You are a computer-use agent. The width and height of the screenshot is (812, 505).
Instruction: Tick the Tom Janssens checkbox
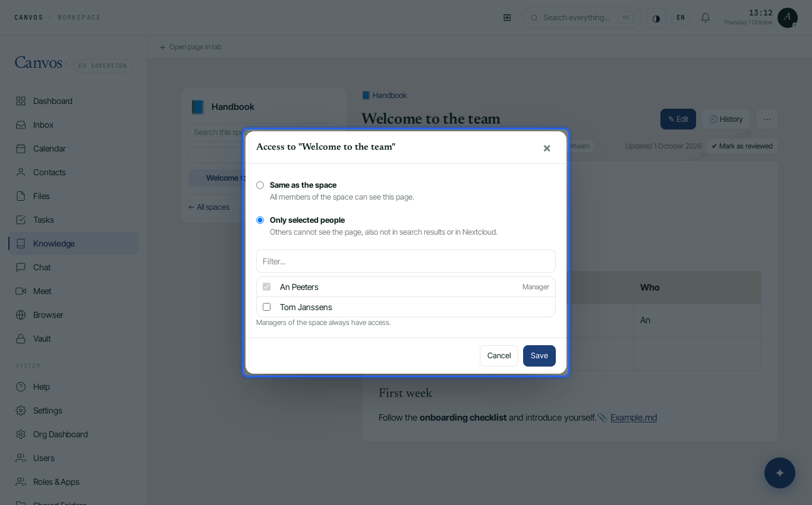pos(266,307)
